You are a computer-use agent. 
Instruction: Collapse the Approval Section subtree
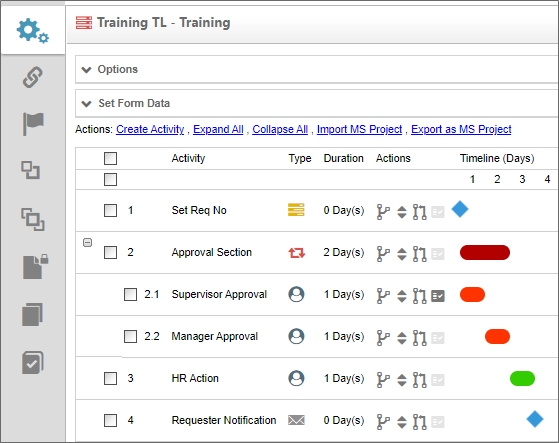[x=87, y=242]
